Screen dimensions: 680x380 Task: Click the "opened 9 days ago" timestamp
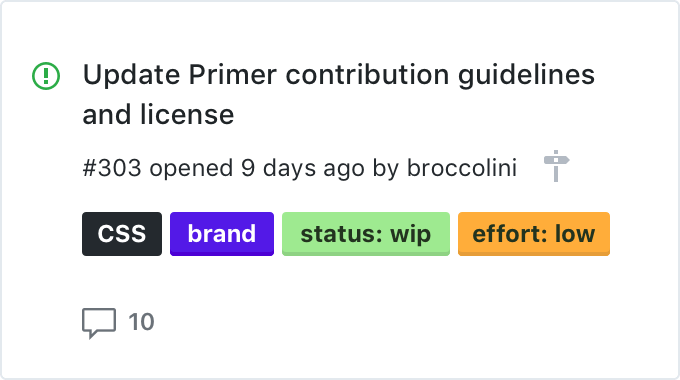point(257,169)
